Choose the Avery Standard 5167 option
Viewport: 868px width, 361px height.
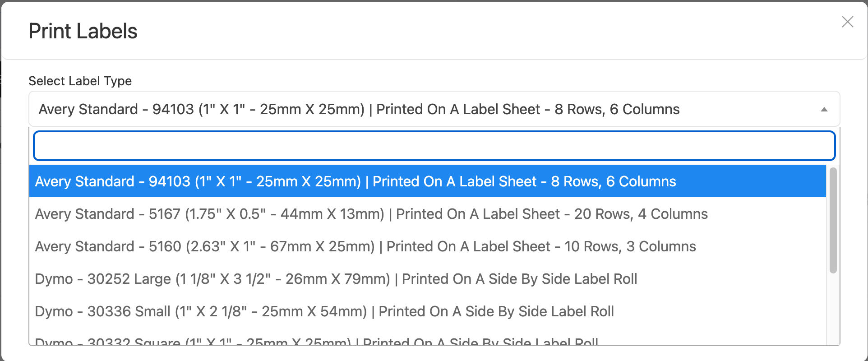(x=371, y=214)
